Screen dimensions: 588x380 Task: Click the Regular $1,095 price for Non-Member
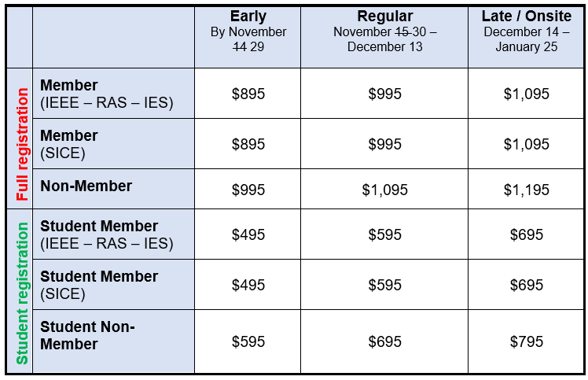pyautogui.click(x=384, y=190)
